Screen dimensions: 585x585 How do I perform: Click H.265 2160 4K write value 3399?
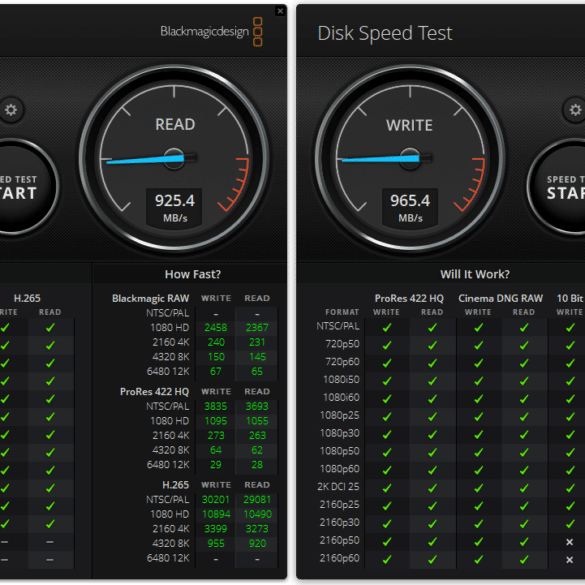click(x=216, y=529)
